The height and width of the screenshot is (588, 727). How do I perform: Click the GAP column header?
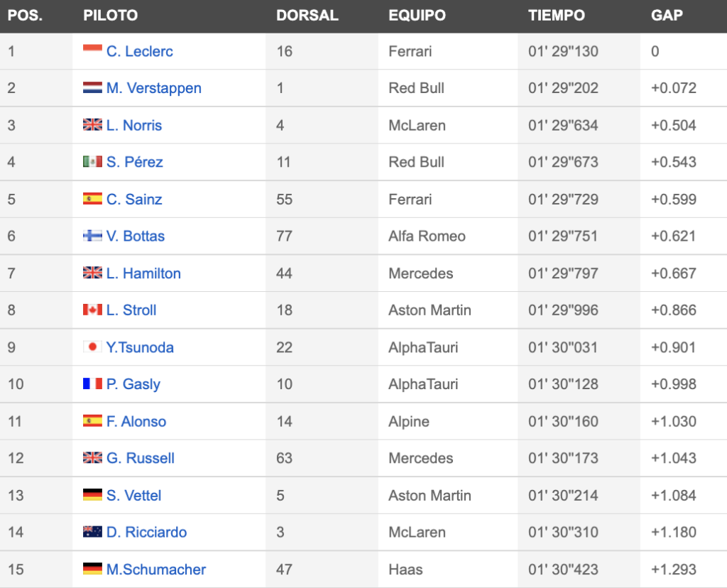667,16
